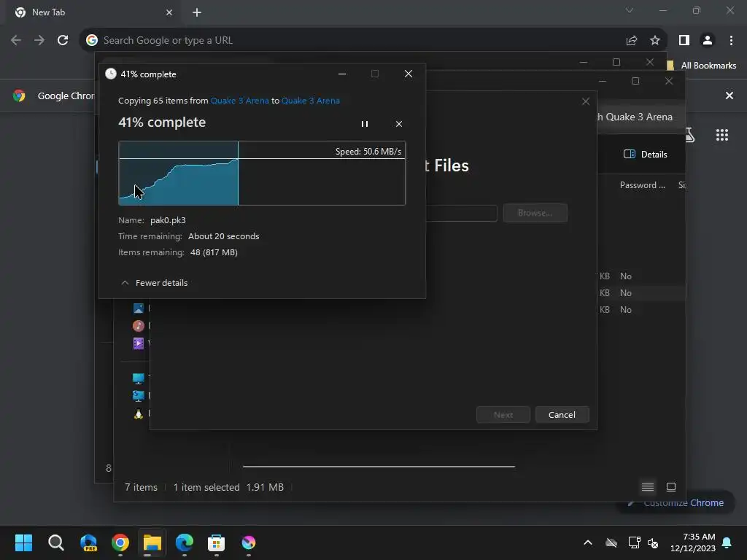
Task: Open Chrome Labs flask icon
Action: (690, 135)
